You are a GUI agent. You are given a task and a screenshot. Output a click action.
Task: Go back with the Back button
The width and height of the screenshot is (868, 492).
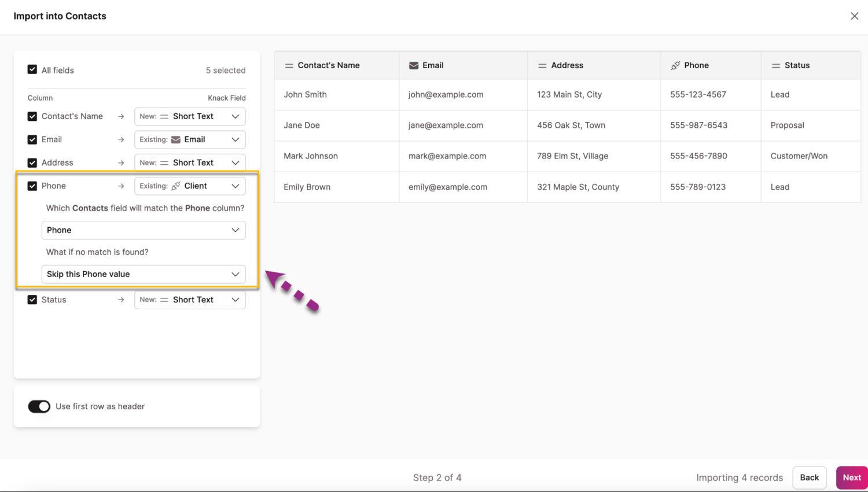pyautogui.click(x=809, y=478)
